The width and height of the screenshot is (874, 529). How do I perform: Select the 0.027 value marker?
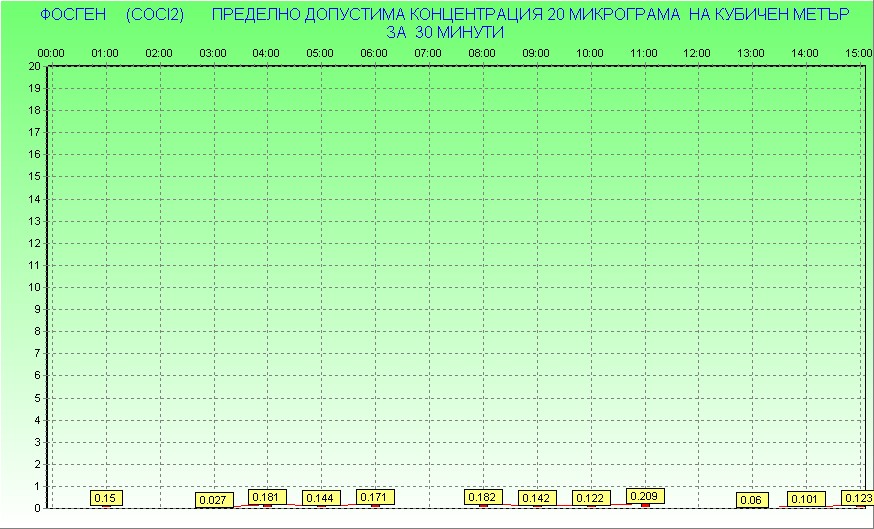(x=213, y=500)
